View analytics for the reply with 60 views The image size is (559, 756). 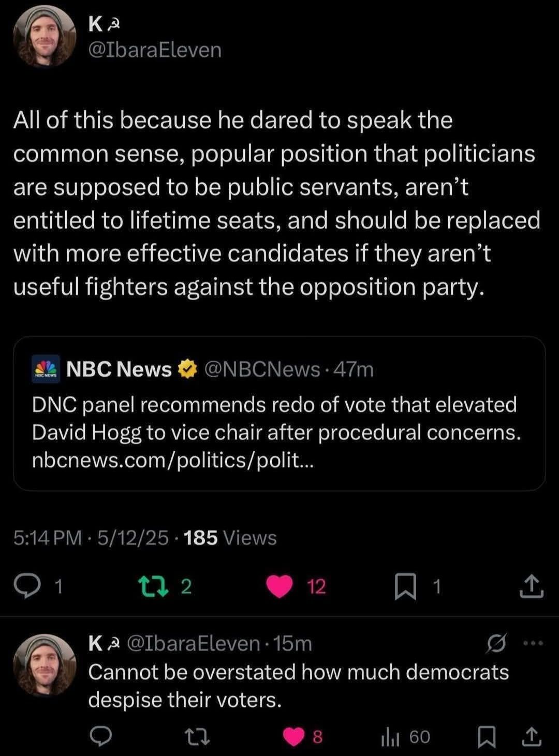[389, 736]
